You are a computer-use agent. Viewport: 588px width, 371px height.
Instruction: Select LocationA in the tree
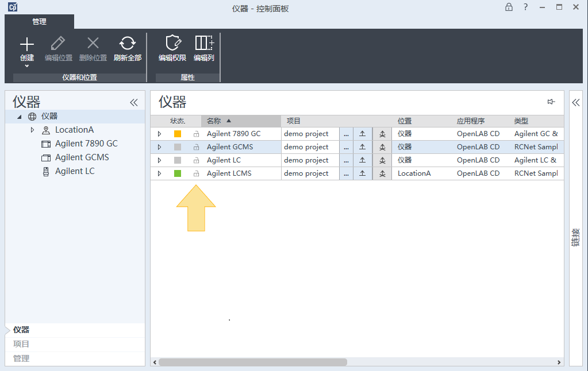point(74,130)
